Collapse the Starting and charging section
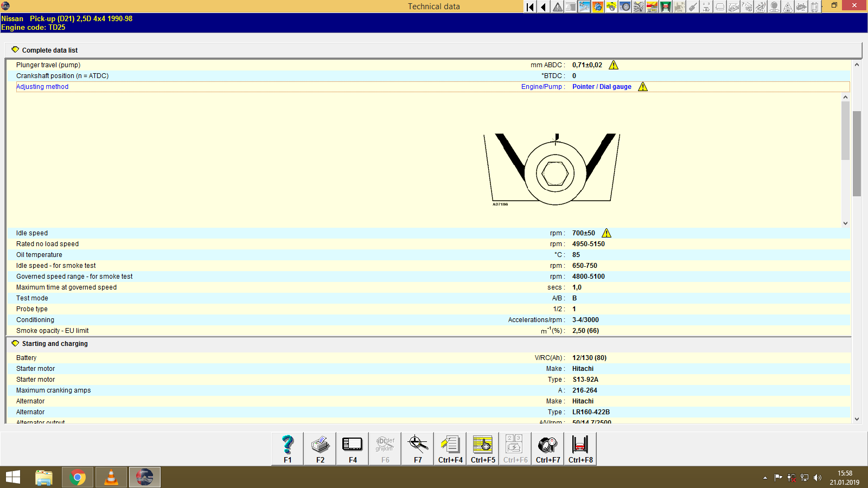This screenshot has height=488, width=868. (x=15, y=343)
